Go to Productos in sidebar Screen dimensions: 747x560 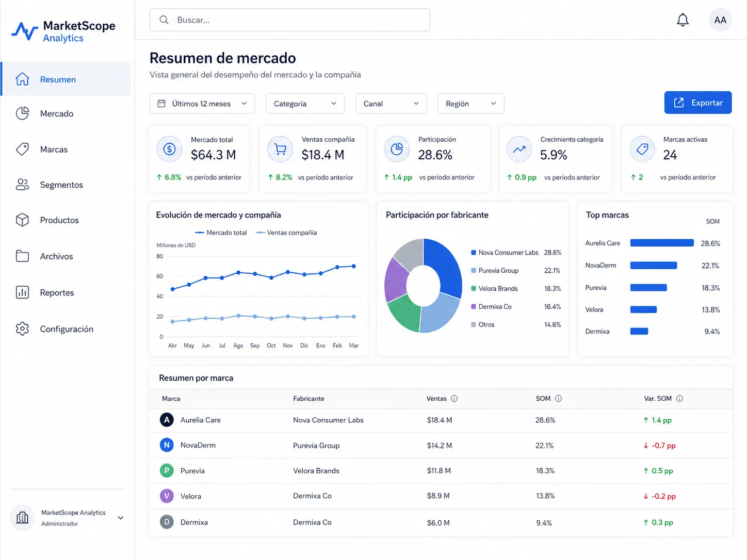point(66,220)
